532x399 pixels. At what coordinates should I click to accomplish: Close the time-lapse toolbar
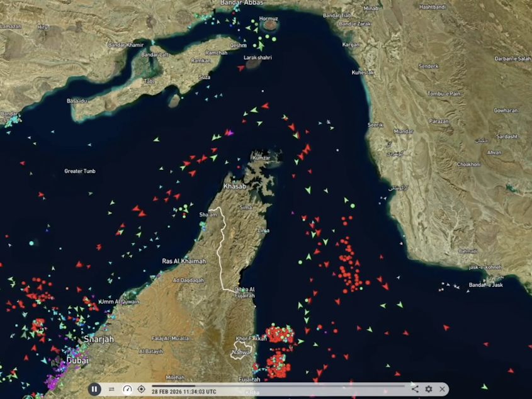coord(443,389)
